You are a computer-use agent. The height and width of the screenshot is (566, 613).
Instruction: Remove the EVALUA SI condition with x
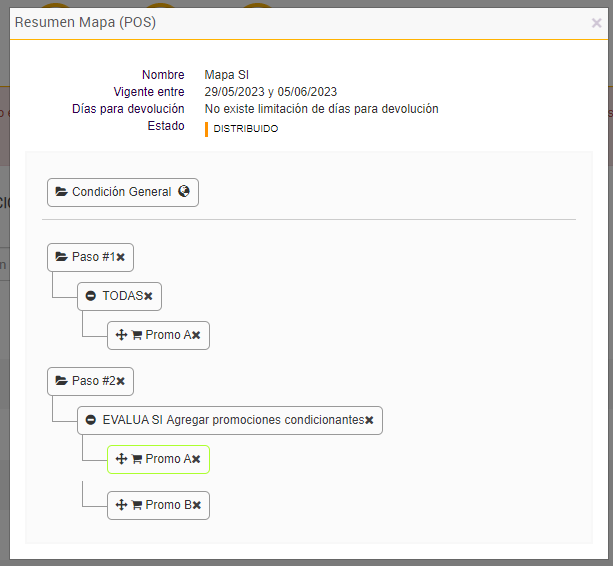[x=369, y=420]
